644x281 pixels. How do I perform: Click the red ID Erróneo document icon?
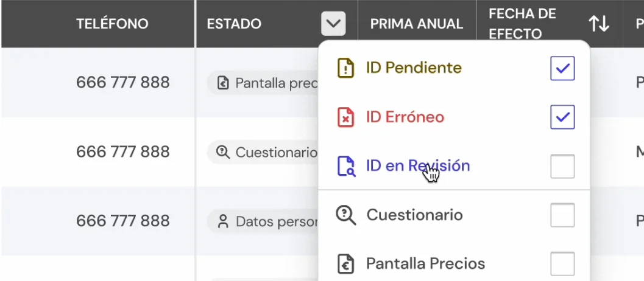[345, 117]
